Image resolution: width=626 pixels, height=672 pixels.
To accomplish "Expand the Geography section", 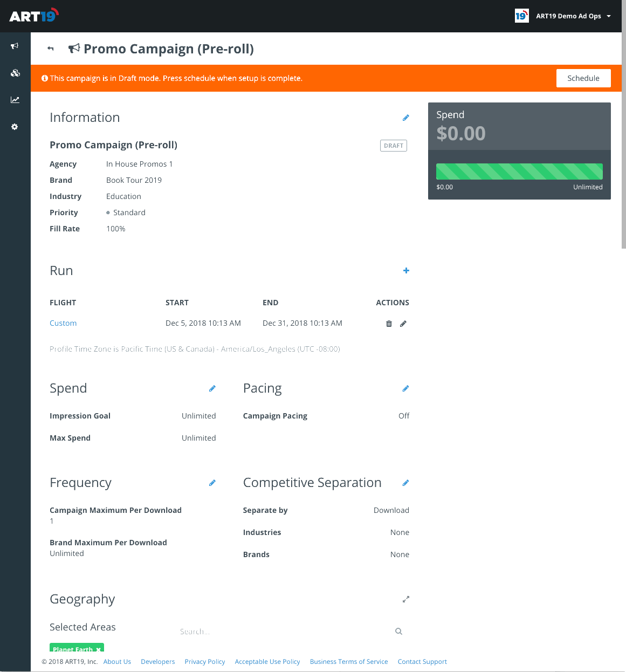I will pos(405,599).
